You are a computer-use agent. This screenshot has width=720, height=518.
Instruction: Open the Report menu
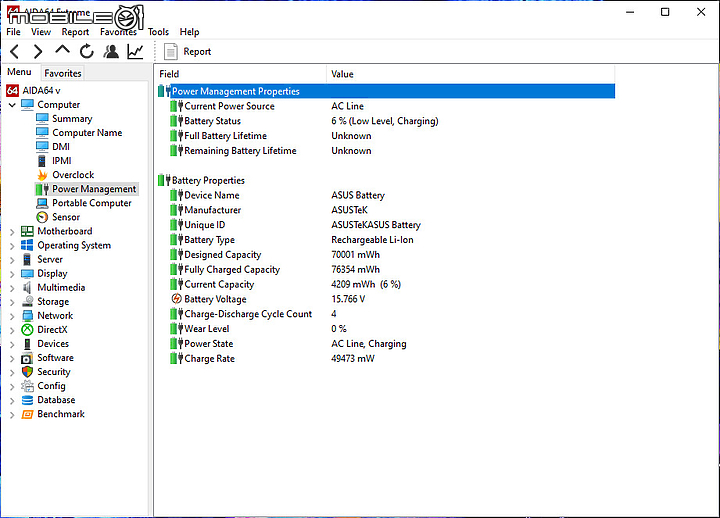[75, 32]
